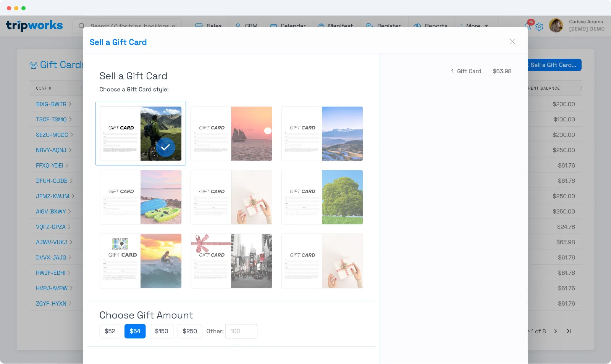
Task: Click the search magnifier icon
Action: (81, 26)
